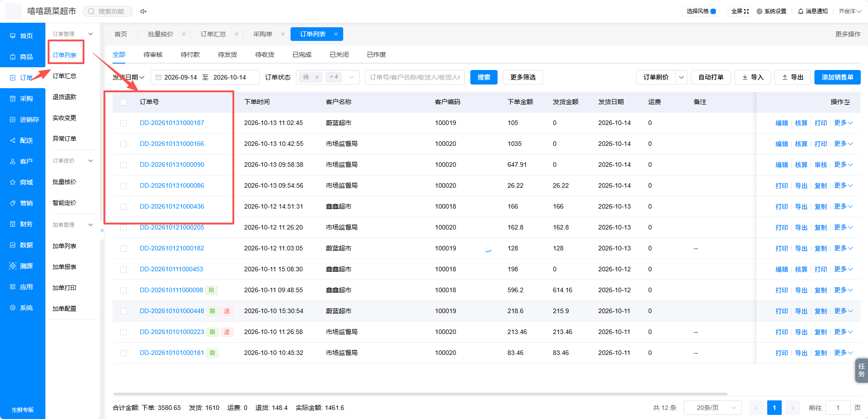Check order DD-202610121000182 checkbox
The height and width of the screenshot is (419, 868).
[123, 249]
